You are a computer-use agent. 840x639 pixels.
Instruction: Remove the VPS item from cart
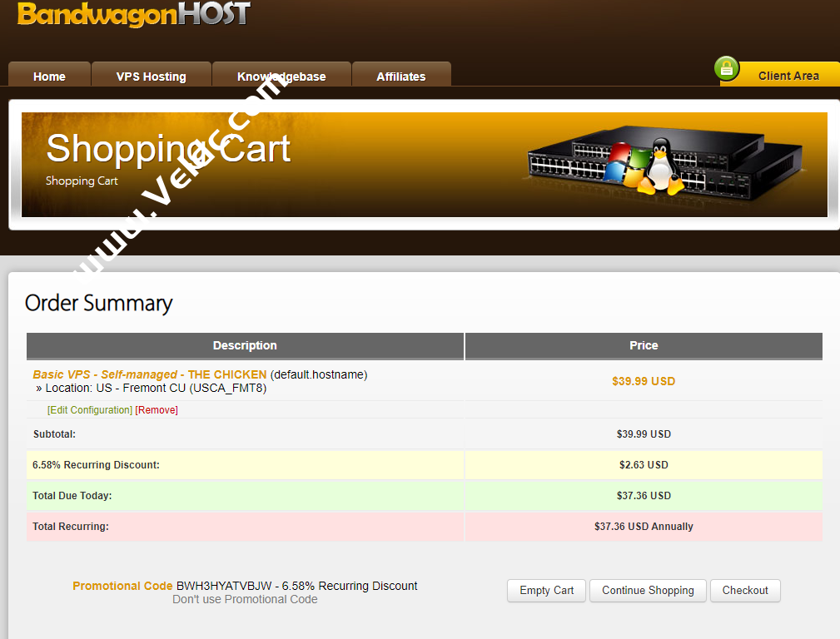tap(157, 410)
